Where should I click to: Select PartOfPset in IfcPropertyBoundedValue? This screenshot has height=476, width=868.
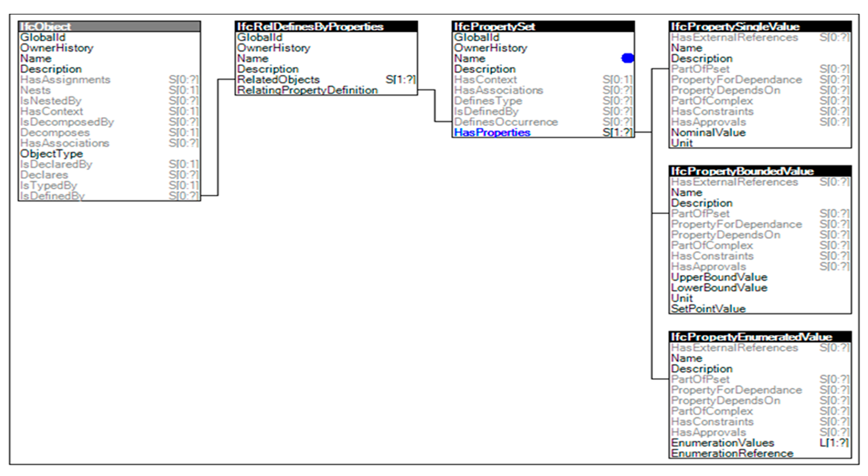point(700,214)
